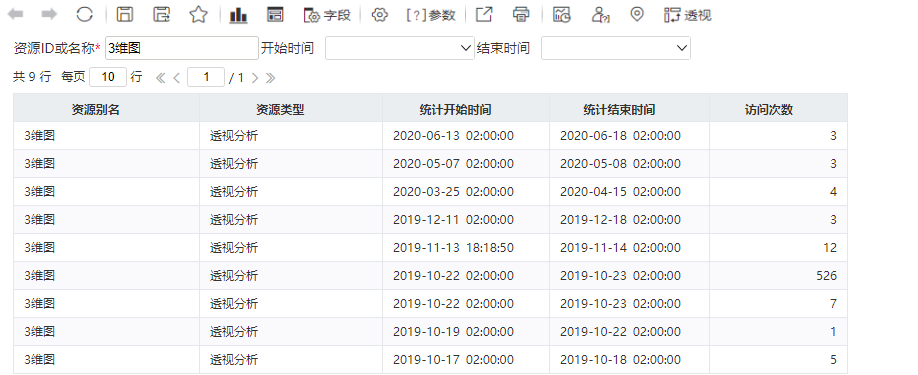Click the refresh icon in toolbar
Image resolution: width=918 pixels, height=375 pixels.
coord(85,15)
